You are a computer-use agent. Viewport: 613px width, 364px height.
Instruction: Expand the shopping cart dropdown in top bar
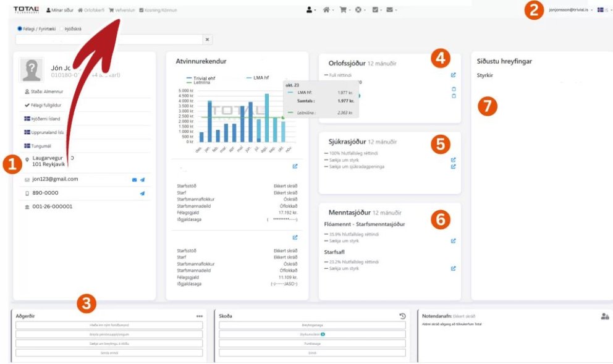tap(342, 10)
